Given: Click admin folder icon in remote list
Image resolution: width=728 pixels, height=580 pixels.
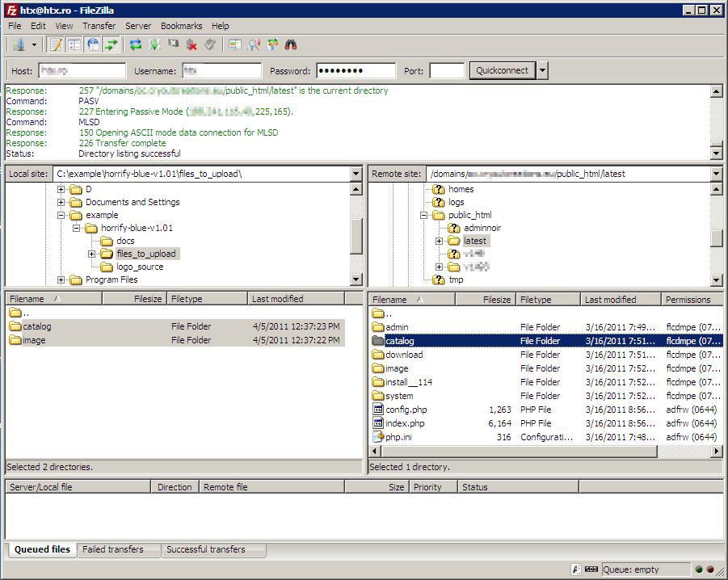Looking at the screenshot, I should [378, 327].
